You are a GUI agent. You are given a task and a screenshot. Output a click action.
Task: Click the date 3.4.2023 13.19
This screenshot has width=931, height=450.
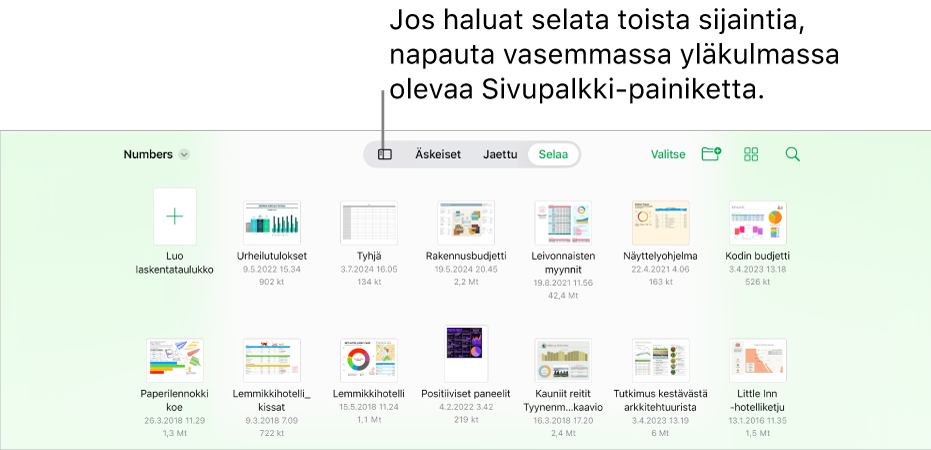click(661, 420)
